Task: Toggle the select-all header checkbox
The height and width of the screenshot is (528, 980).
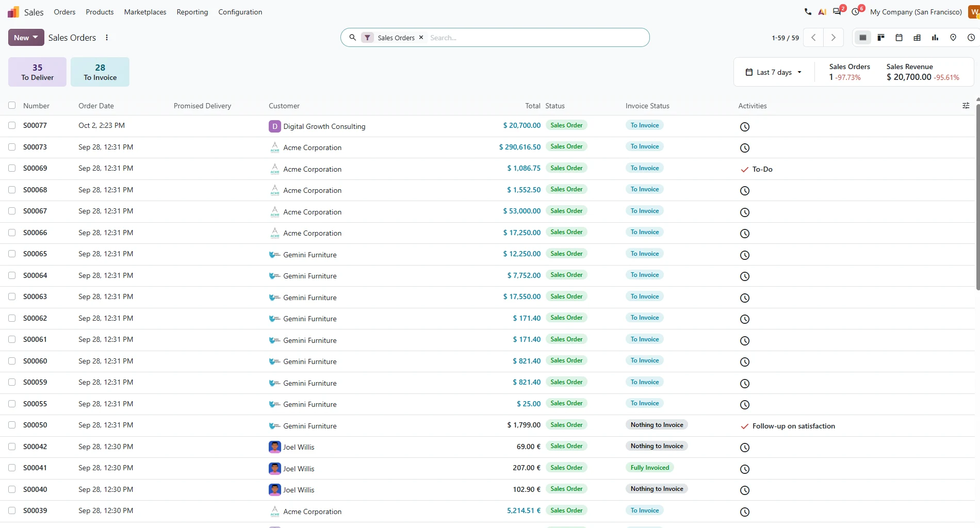Action: pyautogui.click(x=12, y=105)
